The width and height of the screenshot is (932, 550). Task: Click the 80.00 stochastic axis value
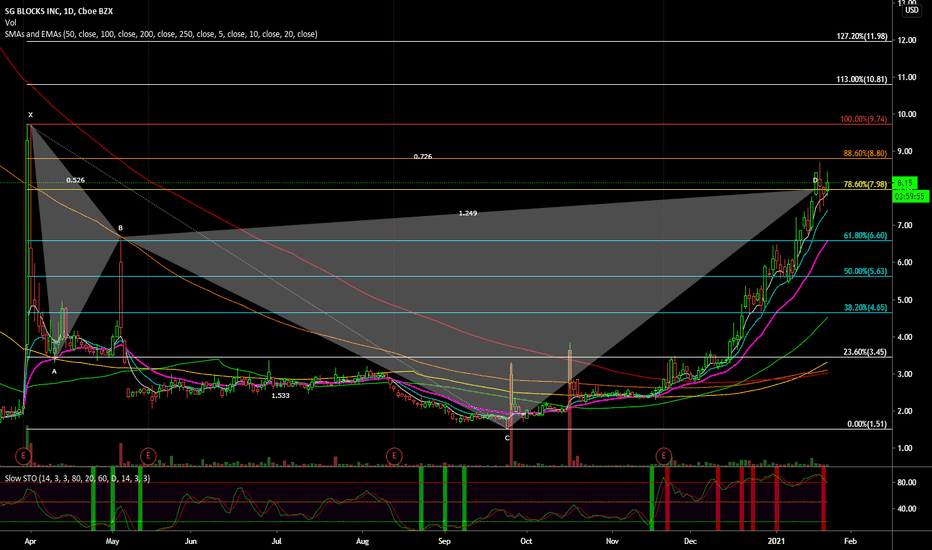click(x=906, y=482)
